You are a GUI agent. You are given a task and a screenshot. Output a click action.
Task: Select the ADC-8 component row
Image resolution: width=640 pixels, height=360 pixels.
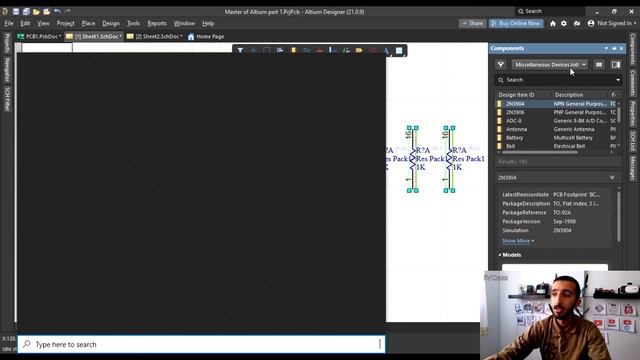point(557,121)
